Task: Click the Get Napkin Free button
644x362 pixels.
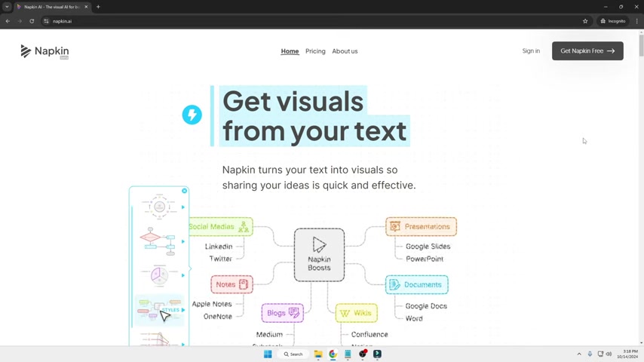Action: click(x=587, y=51)
